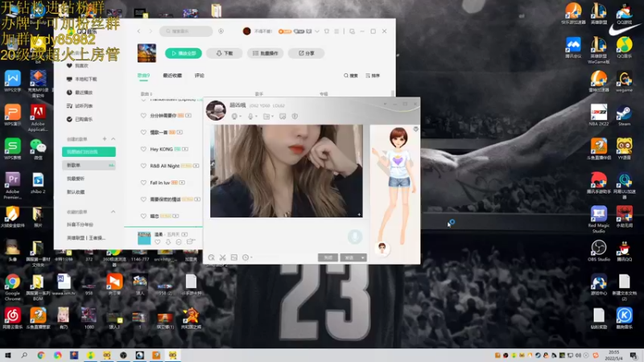Image resolution: width=644 pixels, height=362 pixels.
Task: Go forward with QQ Music's right arrow
Action: point(151,31)
